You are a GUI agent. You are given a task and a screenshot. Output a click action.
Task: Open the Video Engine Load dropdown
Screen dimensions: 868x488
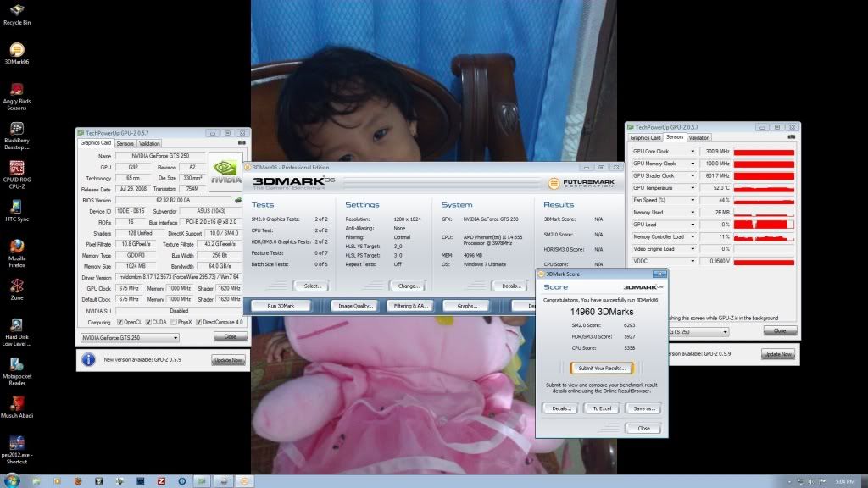692,248
